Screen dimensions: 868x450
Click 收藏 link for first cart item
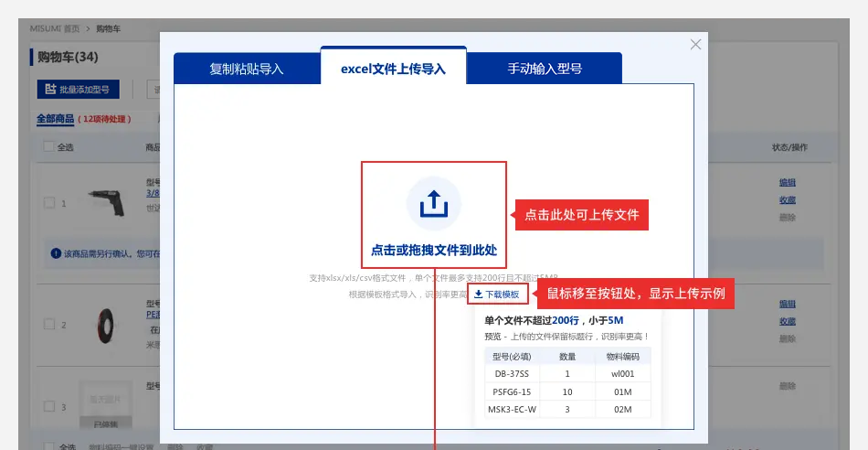tap(787, 199)
